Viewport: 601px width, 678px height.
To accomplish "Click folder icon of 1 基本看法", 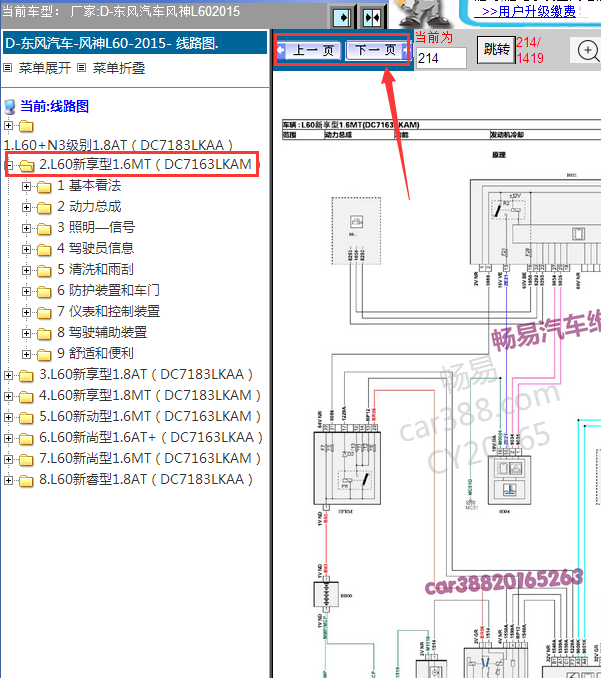I will coord(44,187).
